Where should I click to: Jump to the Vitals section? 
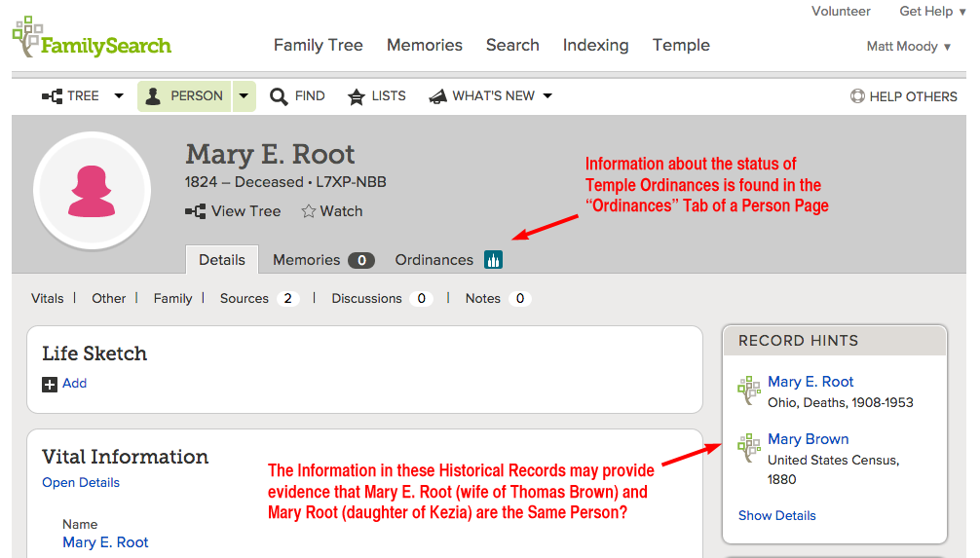pyautogui.click(x=48, y=299)
